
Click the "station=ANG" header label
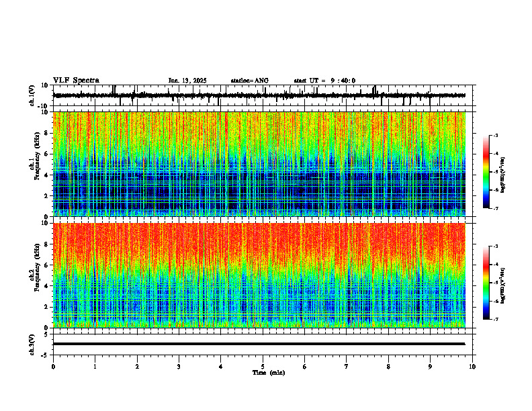(250, 81)
